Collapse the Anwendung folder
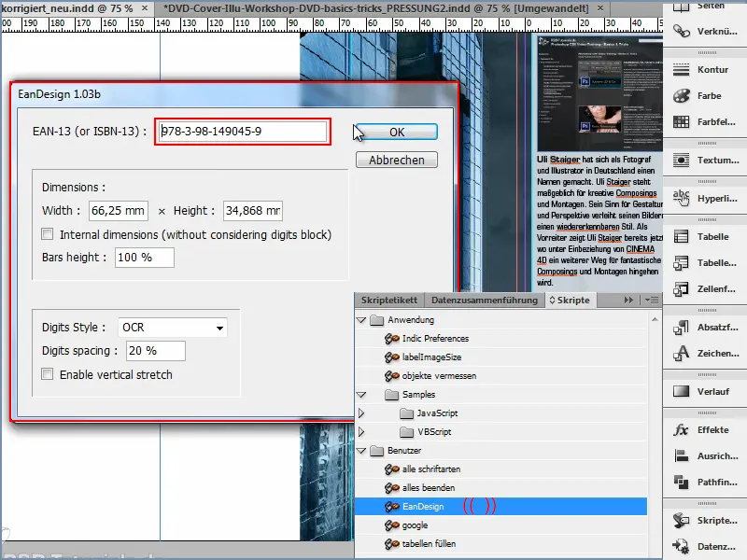Viewport: 747px width, 560px height. (x=361, y=320)
